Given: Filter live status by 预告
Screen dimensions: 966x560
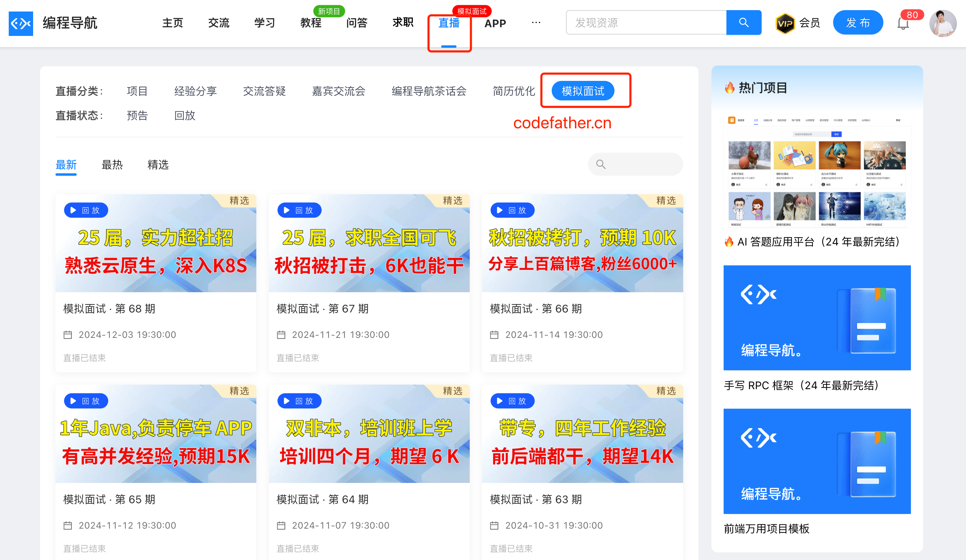Looking at the screenshot, I should pos(137,115).
